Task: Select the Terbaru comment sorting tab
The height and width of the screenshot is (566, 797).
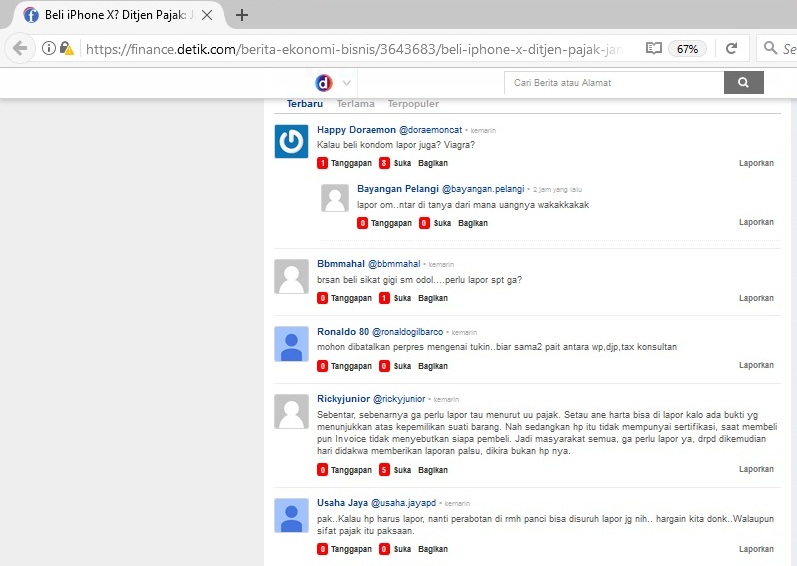Action: pos(304,104)
